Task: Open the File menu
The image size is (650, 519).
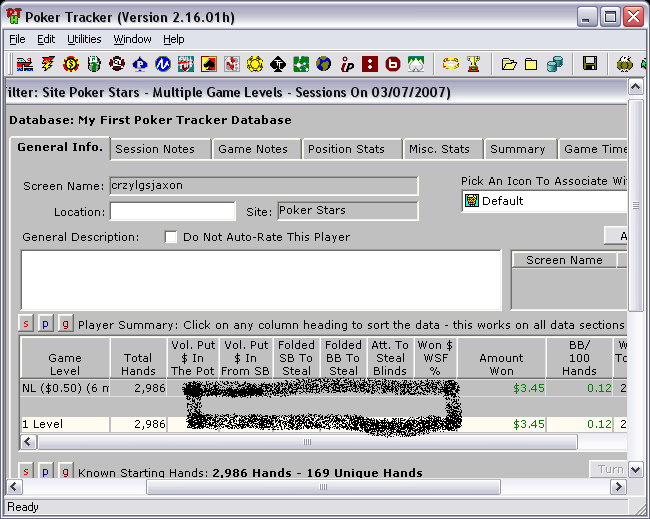Action: [17, 39]
